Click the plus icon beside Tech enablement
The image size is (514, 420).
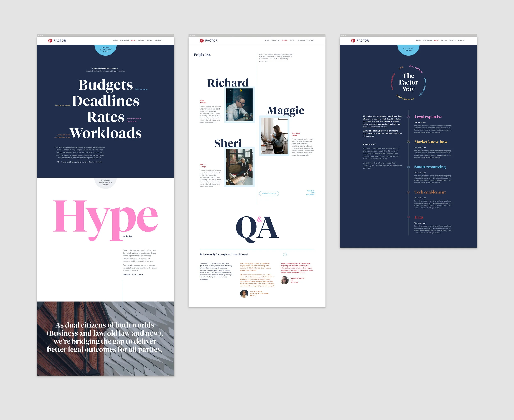tap(409, 192)
